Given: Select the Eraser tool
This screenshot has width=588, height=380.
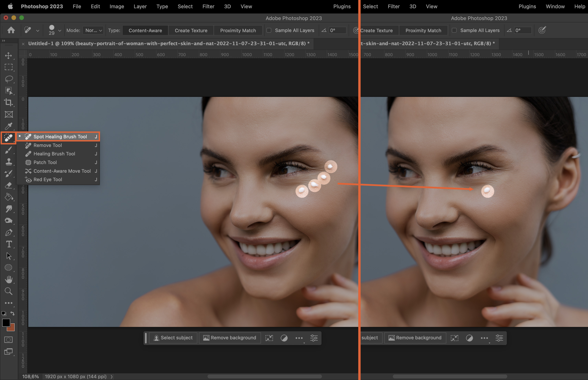Looking at the screenshot, I should tap(9, 185).
